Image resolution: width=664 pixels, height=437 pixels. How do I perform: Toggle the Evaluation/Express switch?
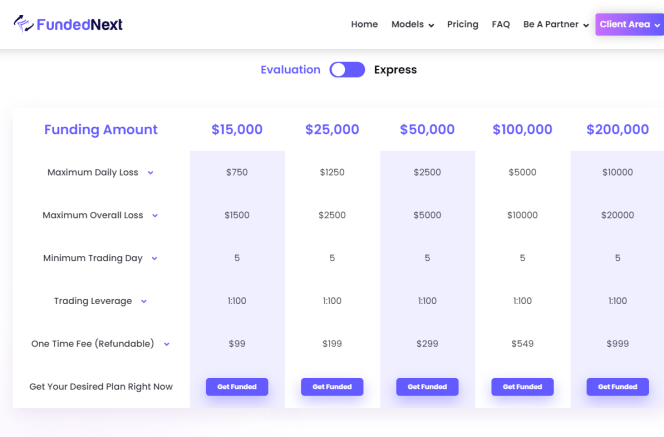[347, 69]
